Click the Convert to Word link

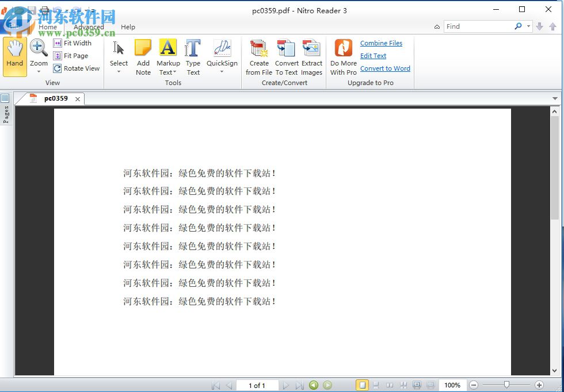tap(384, 68)
